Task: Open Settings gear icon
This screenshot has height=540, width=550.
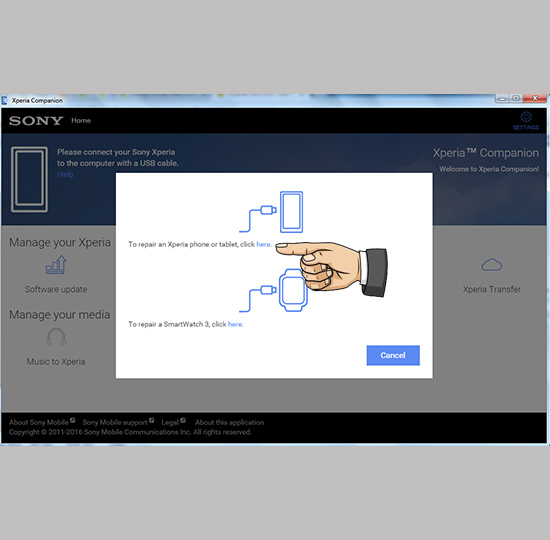Action: click(x=525, y=116)
